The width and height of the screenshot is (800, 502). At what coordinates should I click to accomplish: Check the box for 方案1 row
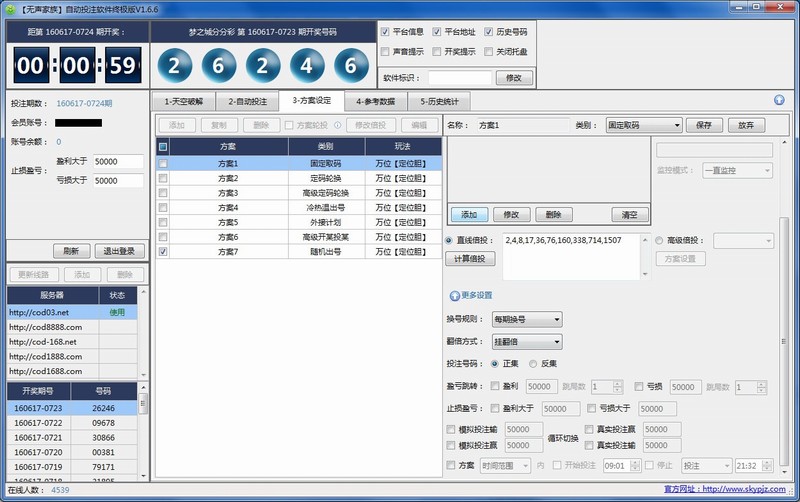163,163
